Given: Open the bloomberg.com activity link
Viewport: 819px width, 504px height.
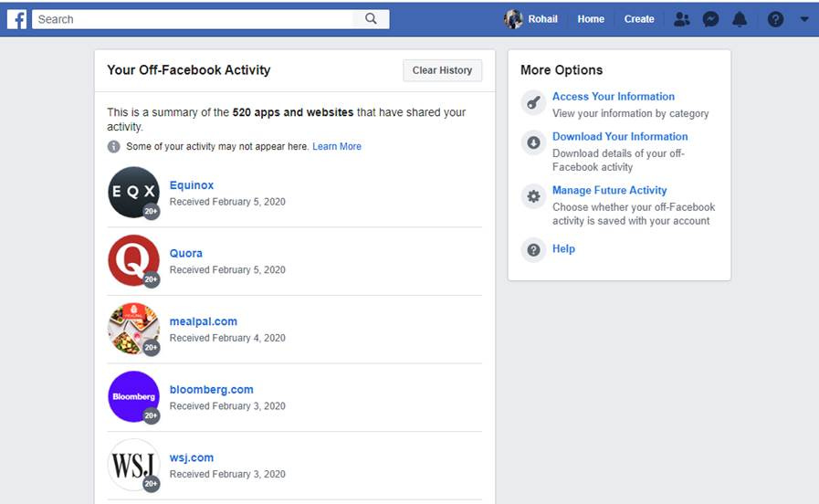Looking at the screenshot, I should click(212, 390).
